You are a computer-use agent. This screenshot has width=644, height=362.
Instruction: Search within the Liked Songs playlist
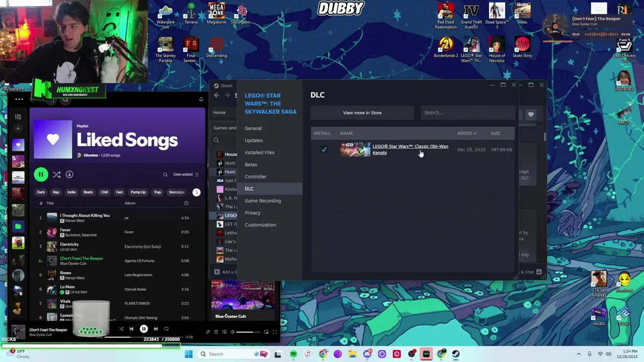coord(165,174)
